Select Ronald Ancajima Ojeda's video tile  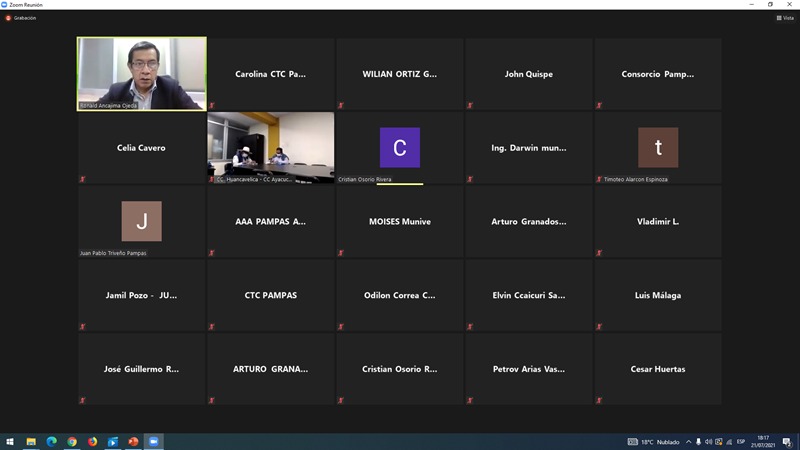point(142,73)
